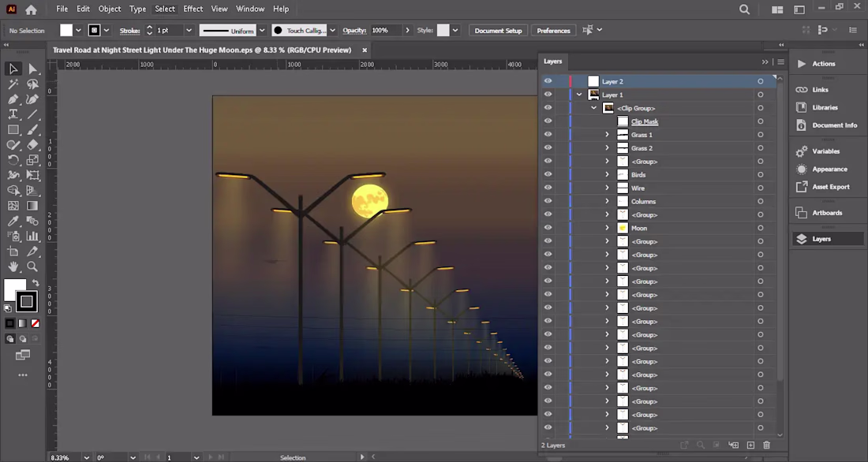Open Edit Toolbar three dots
The image size is (868, 462).
23,375
